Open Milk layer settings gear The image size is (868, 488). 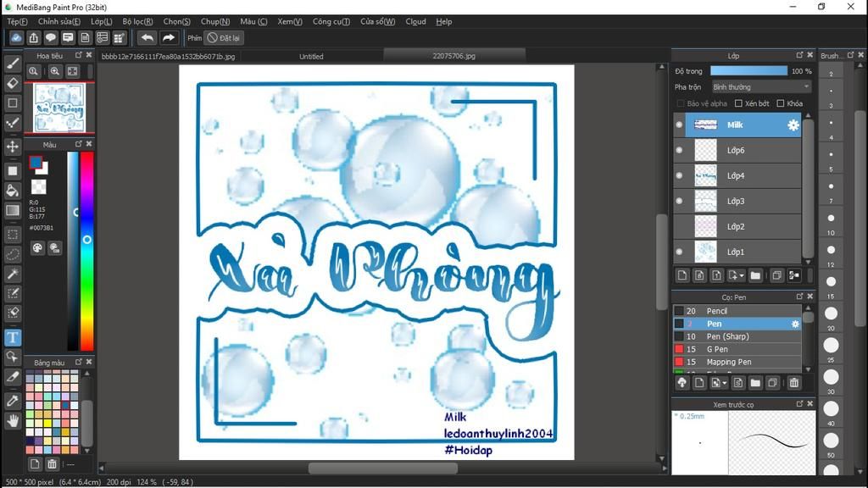pos(793,125)
